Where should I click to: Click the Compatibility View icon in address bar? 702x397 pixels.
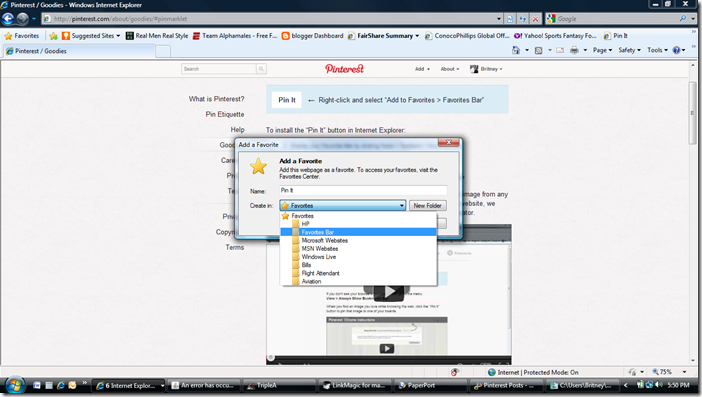point(510,19)
